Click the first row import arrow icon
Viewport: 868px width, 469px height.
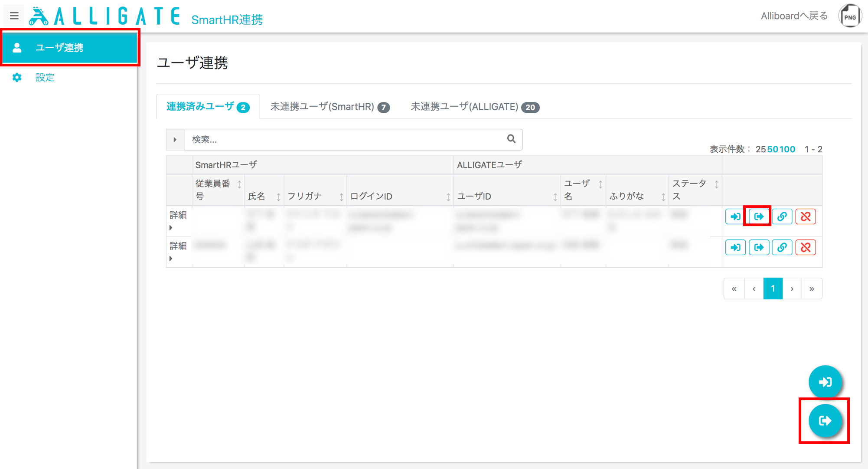735,216
